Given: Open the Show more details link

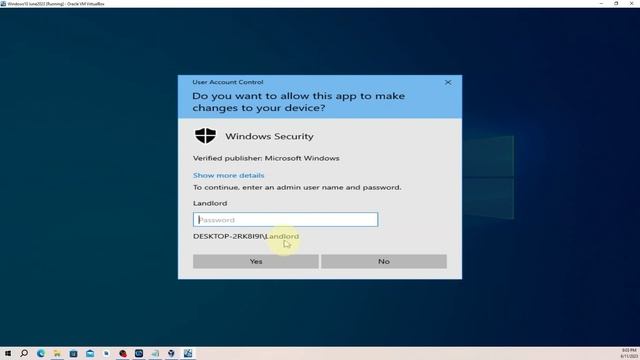Looking at the screenshot, I should [x=229, y=176].
